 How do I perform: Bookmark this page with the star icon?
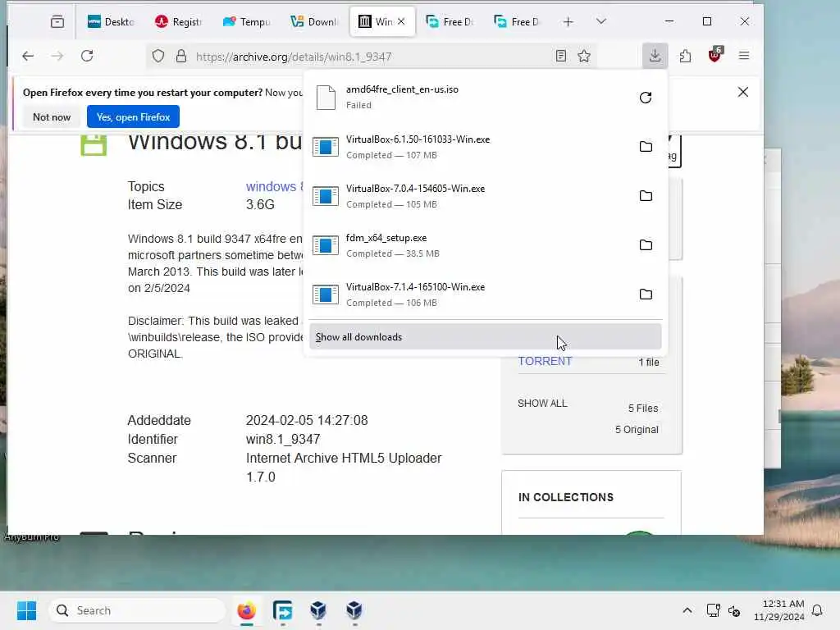[x=584, y=57]
